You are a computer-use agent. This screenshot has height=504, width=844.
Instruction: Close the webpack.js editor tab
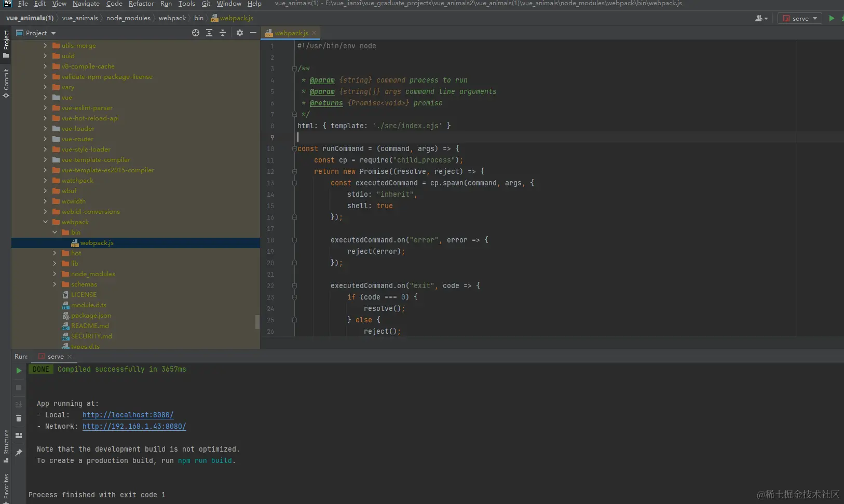coord(314,33)
